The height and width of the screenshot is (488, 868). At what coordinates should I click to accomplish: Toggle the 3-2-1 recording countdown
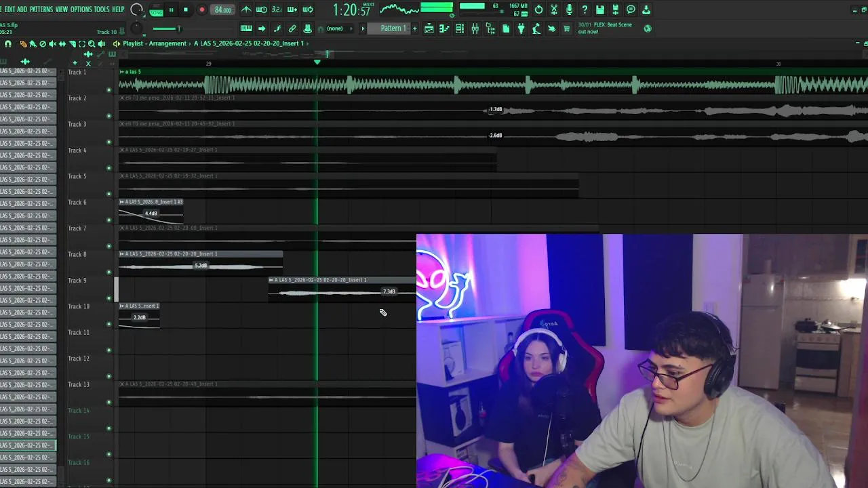coord(277,9)
